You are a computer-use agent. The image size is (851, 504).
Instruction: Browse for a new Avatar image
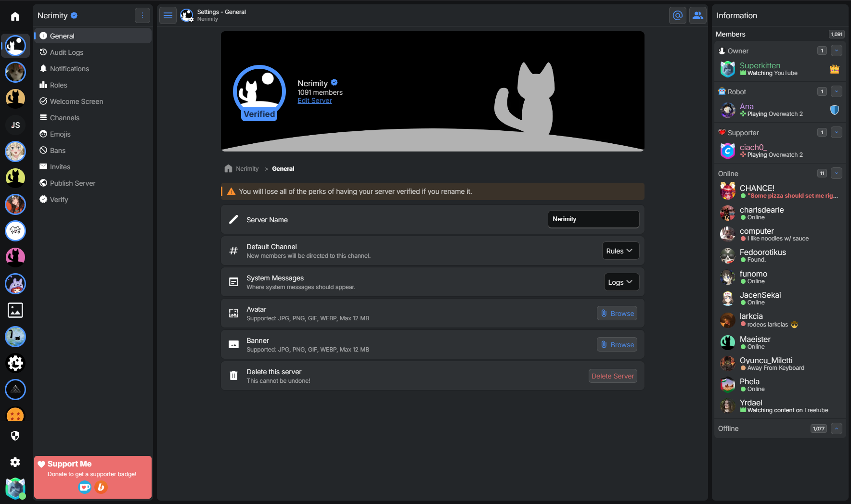pyautogui.click(x=617, y=314)
